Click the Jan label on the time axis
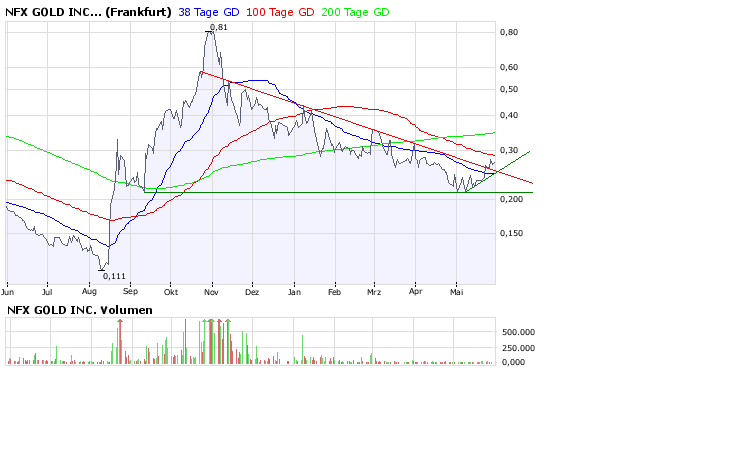The height and width of the screenshot is (475, 738). tap(294, 293)
